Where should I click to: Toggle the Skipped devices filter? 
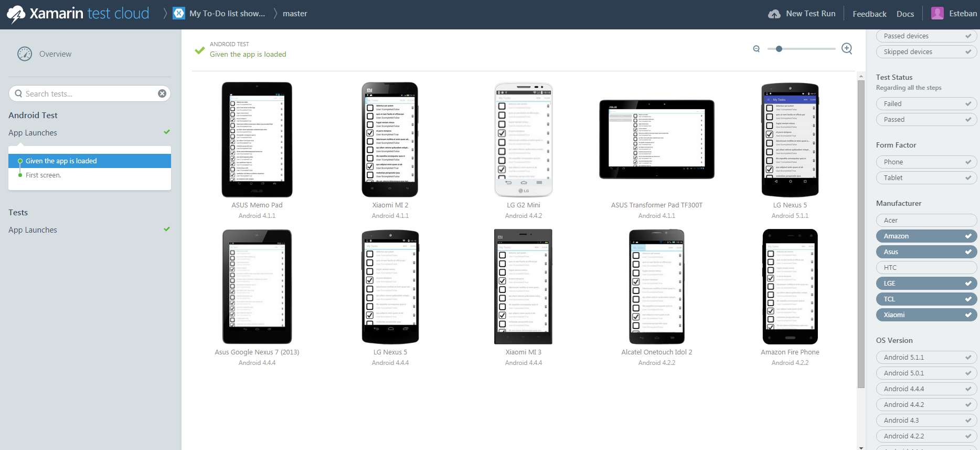click(926, 52)
